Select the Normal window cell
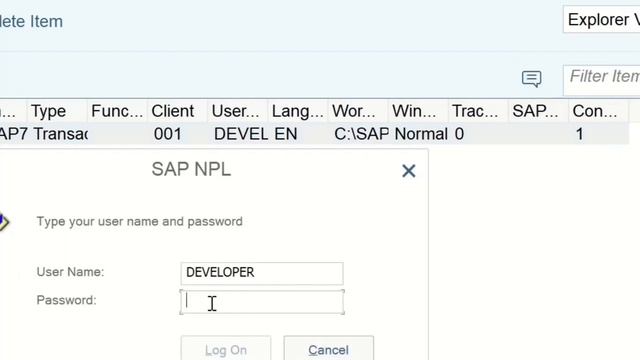This screenshot has height=360, width=640. (418, 134)
